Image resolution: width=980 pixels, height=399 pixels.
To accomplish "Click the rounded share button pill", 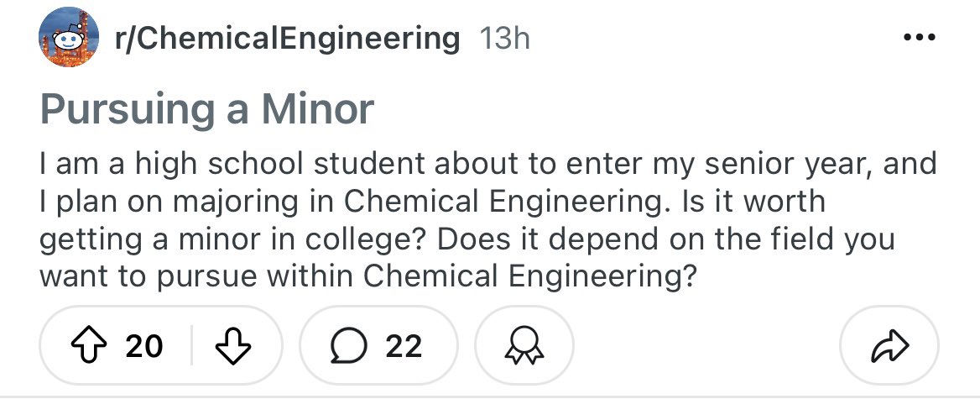I will [x=889, y=345].
